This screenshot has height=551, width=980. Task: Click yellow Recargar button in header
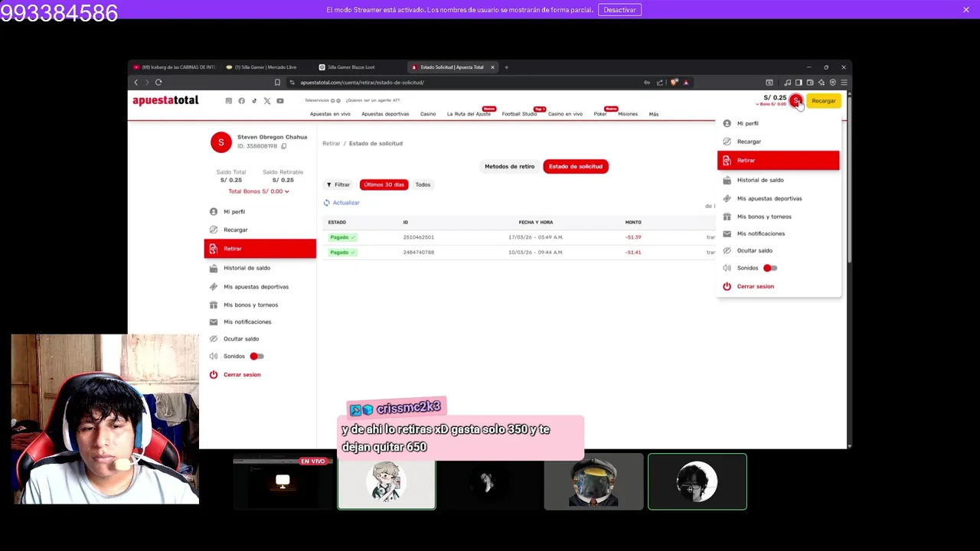pyautogui.click(x=824, y=101)
